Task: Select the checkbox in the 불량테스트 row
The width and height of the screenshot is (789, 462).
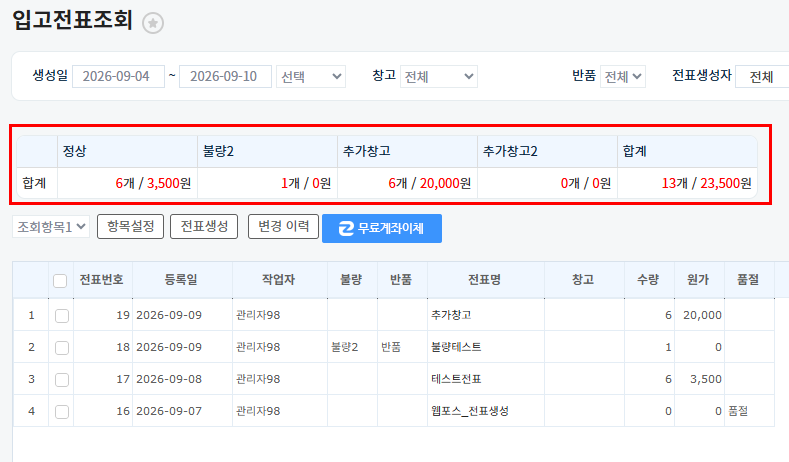Action: click(x=62, y=347)
